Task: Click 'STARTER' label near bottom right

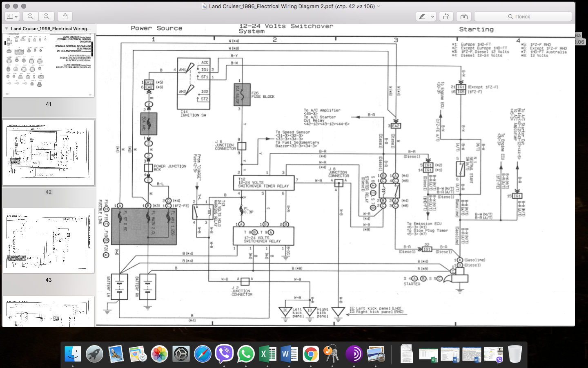Action: [x=412, y=284]
